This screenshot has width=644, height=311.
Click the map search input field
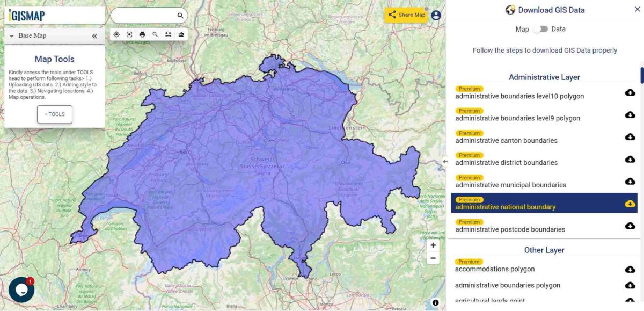click(145, 16)
